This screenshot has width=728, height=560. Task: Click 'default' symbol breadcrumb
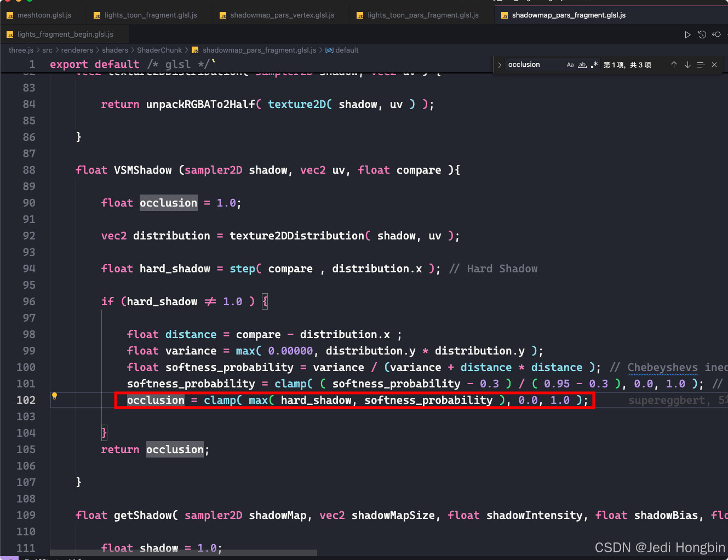[347, 50]
